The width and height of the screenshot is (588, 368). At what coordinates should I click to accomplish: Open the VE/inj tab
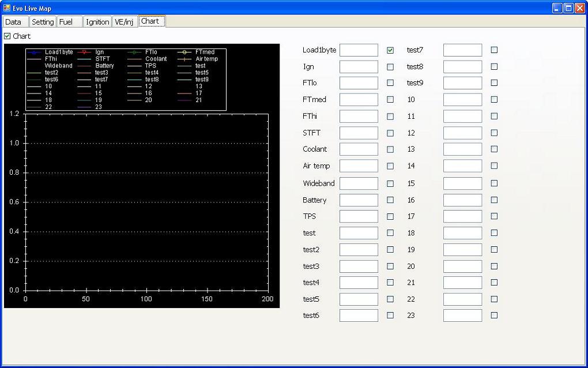pos(124,22)
